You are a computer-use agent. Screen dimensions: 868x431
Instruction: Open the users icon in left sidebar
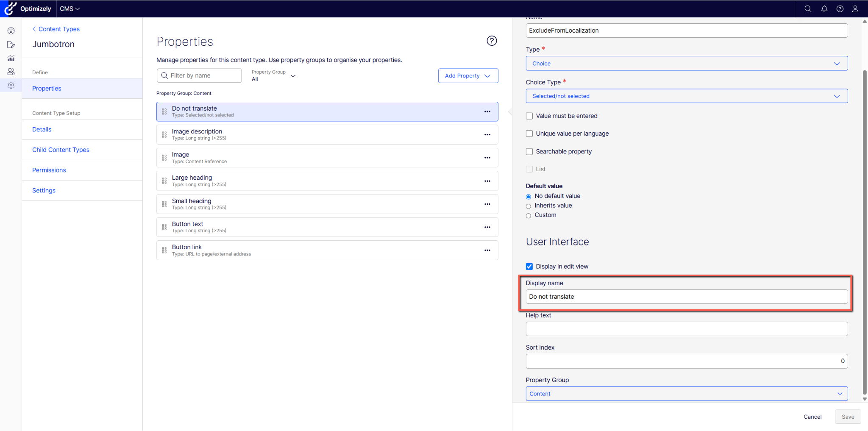point(11,72)
